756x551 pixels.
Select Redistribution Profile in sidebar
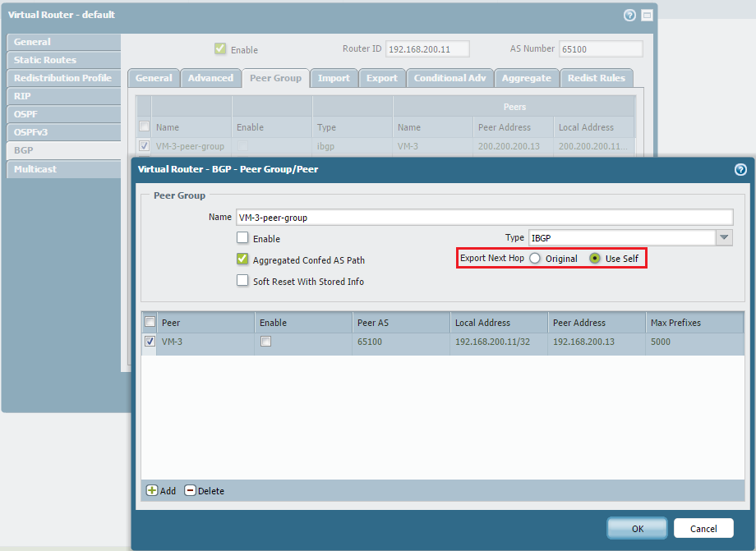[x=63, y=78]
